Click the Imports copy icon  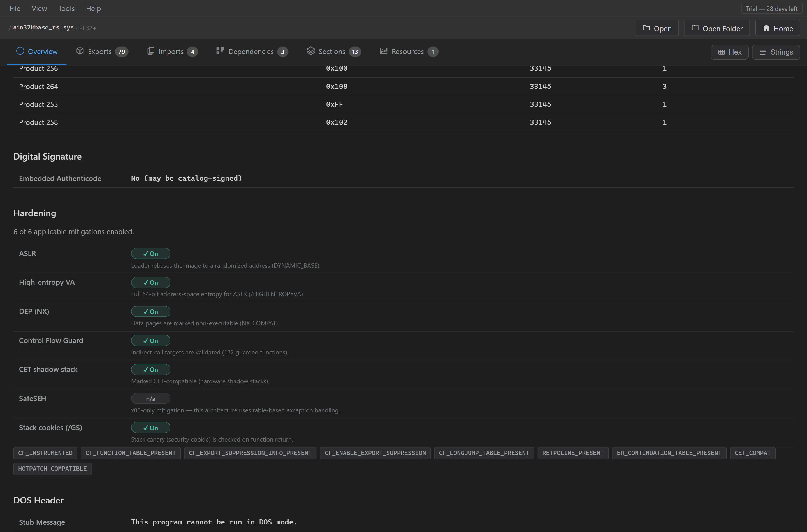[151, 51]
